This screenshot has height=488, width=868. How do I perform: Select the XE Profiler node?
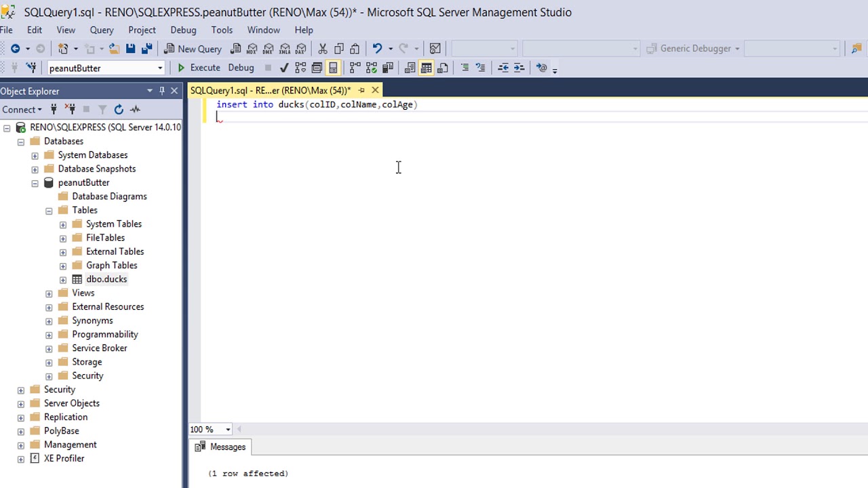click(64, 458)
